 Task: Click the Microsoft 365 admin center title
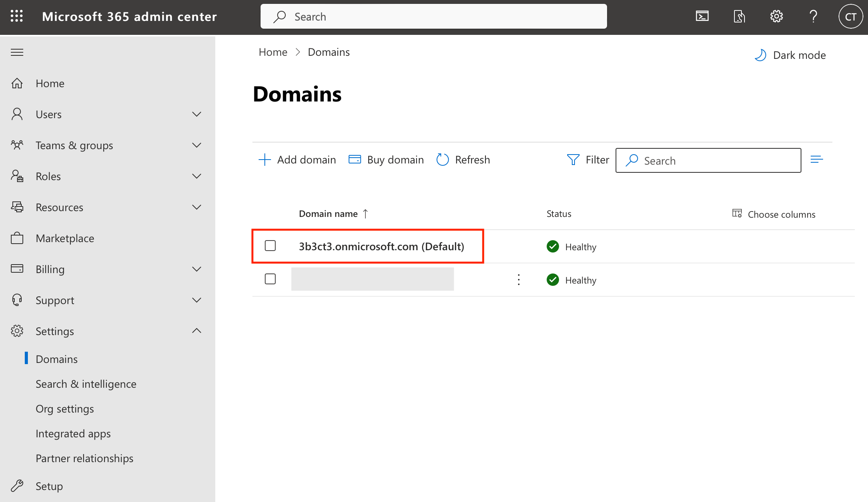tap(129, 16)
